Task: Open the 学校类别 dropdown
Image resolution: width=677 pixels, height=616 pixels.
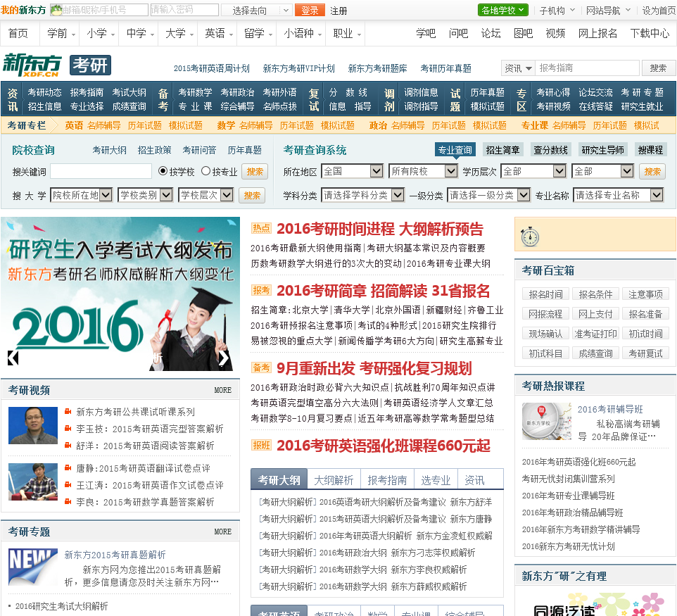Action: click(146, 195)
